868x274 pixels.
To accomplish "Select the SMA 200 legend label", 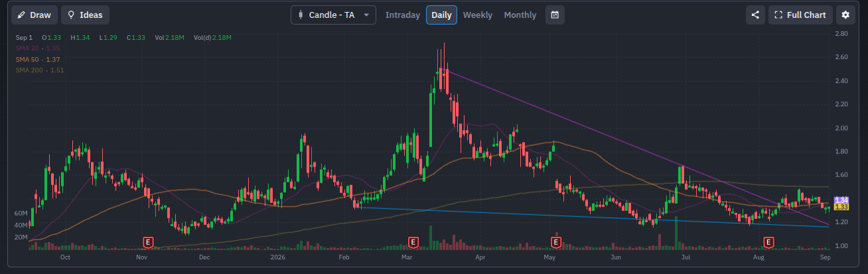I will pyautogui.click(x=40, y=70).
